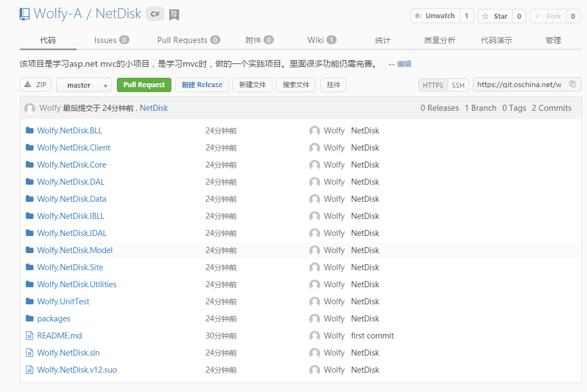This screenshot has width=587, height=392.
Task: Open the master branch dropdown
Action: coord(84,85)
